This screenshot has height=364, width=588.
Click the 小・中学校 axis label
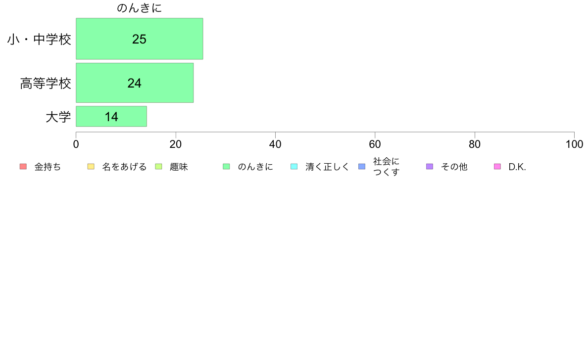coord(39,39)
